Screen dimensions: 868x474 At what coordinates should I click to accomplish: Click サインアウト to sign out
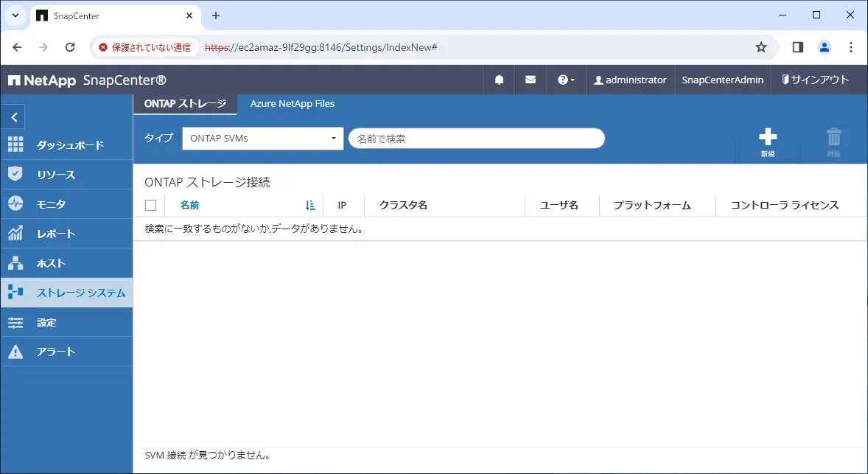tap(815, 80)
